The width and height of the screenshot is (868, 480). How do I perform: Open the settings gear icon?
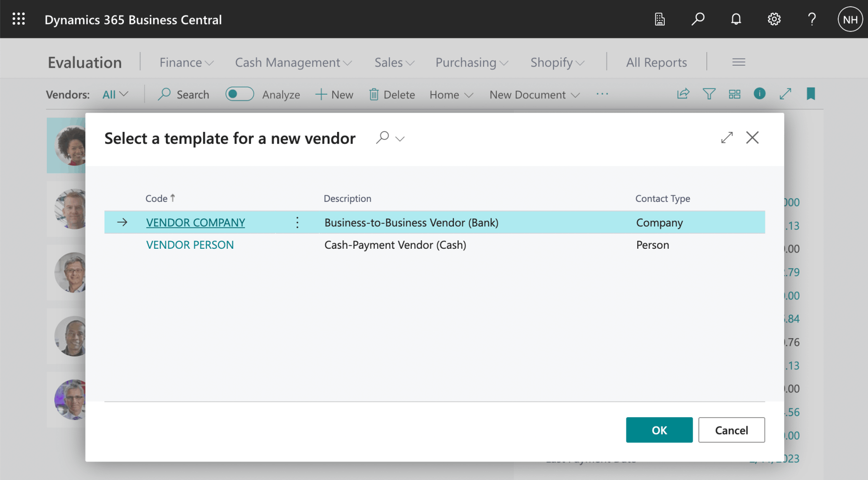coord(774,19)
